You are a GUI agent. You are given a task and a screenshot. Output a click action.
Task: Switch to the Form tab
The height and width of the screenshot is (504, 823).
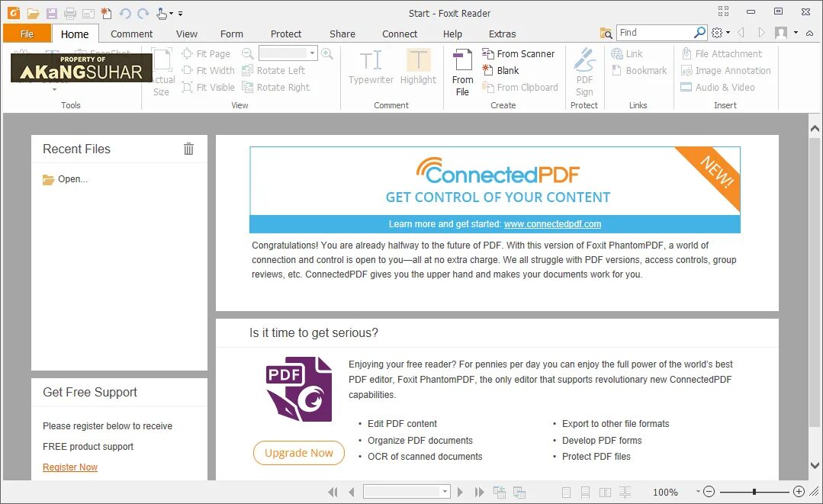(x=231, y=34)
